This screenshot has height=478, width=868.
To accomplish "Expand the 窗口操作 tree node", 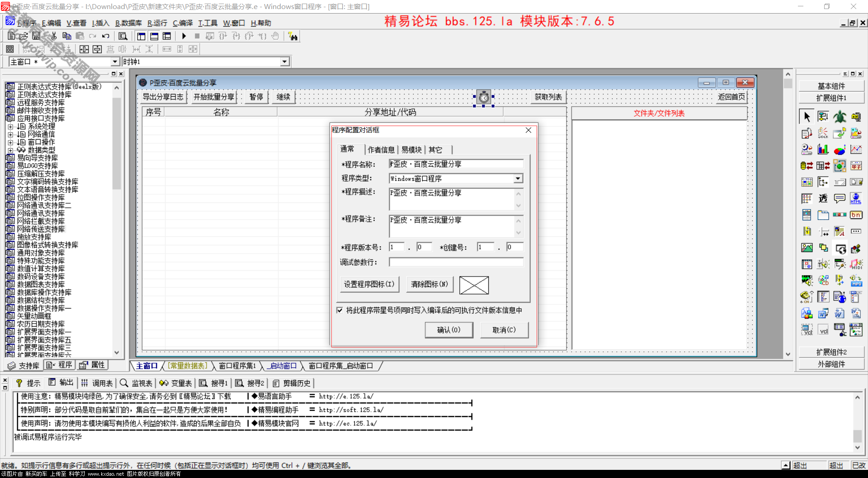I will (10, 142).
